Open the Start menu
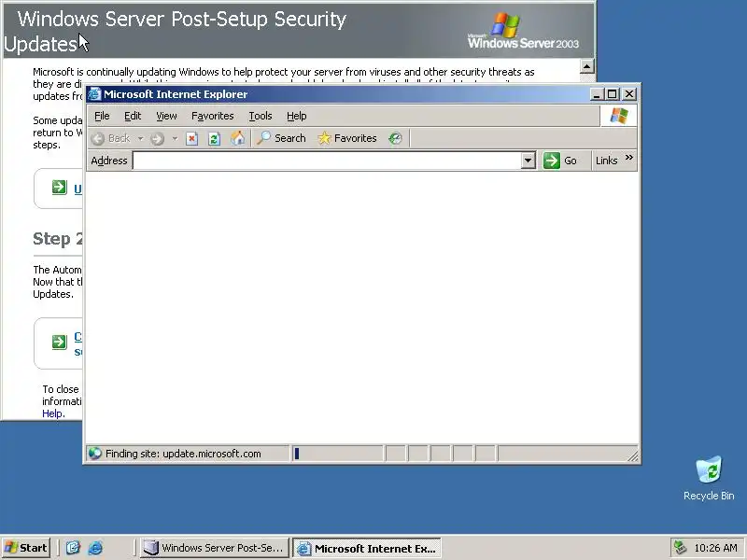This screenshot has width=747, height=560. click(26, 548)
